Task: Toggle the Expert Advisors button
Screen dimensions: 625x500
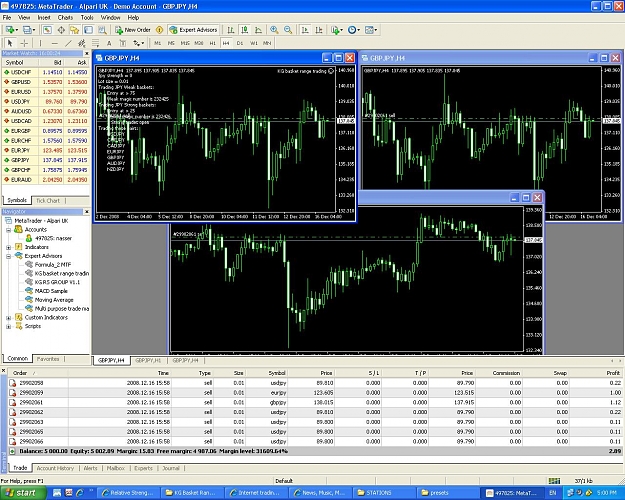Action: tap(194, 30)
